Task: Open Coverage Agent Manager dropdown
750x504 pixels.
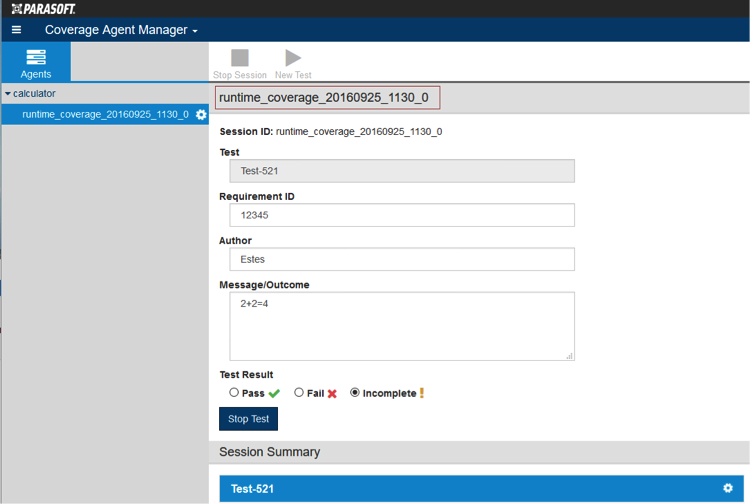Action: coord(121,30)
